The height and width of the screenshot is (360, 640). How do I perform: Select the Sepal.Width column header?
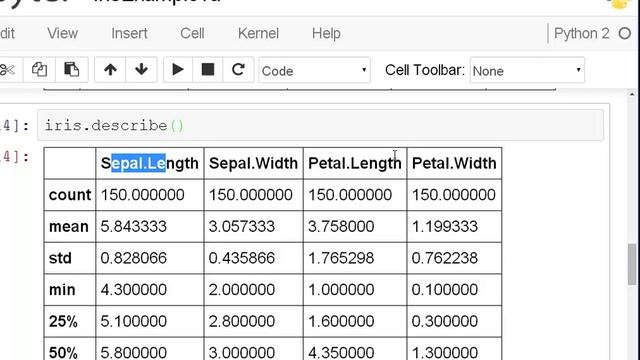pos(253,163)
